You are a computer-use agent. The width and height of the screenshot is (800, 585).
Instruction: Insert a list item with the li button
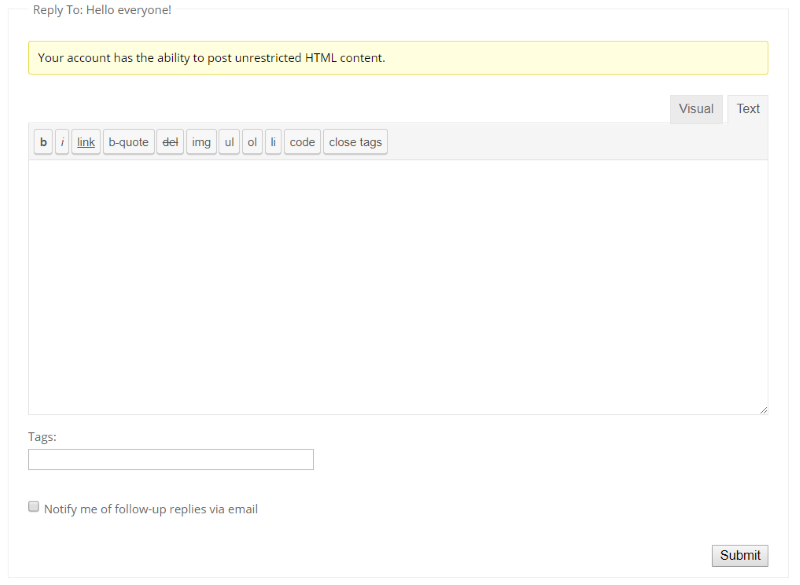[x=273, y=142]
